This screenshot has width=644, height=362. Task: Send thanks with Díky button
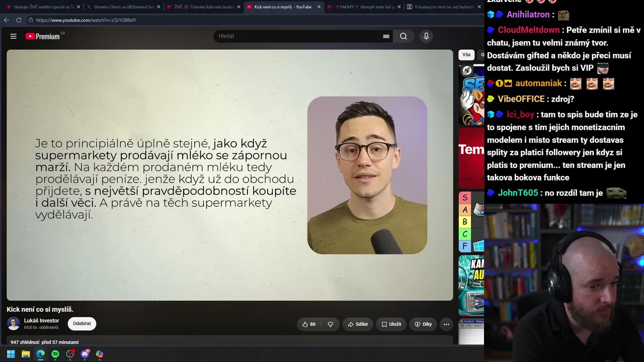[423, 324]
